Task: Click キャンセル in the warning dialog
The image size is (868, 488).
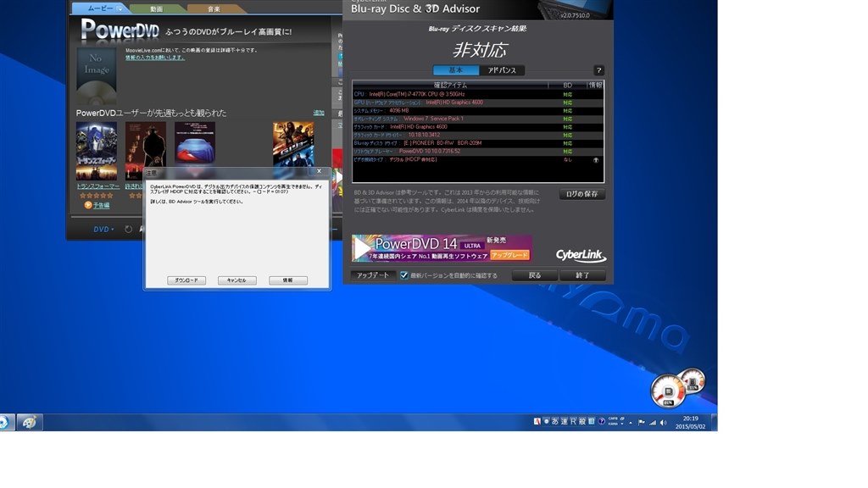Action: tap(237, 280)
